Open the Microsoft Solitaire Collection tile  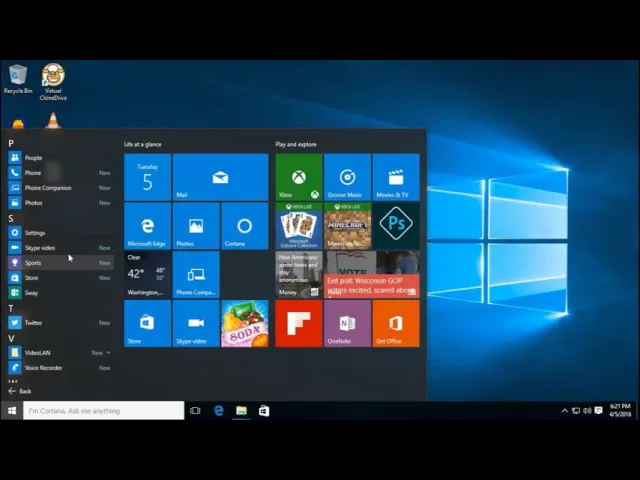(299, 226)
